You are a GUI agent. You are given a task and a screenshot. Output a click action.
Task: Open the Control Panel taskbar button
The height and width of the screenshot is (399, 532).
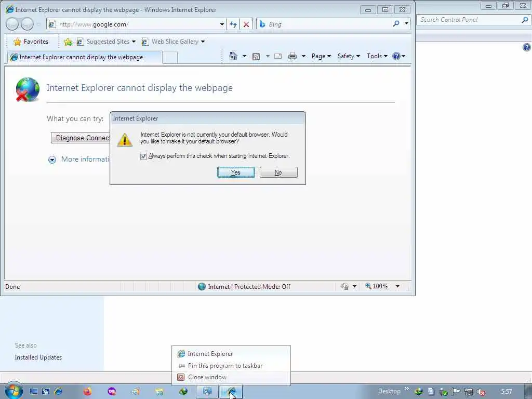[207, 392]
